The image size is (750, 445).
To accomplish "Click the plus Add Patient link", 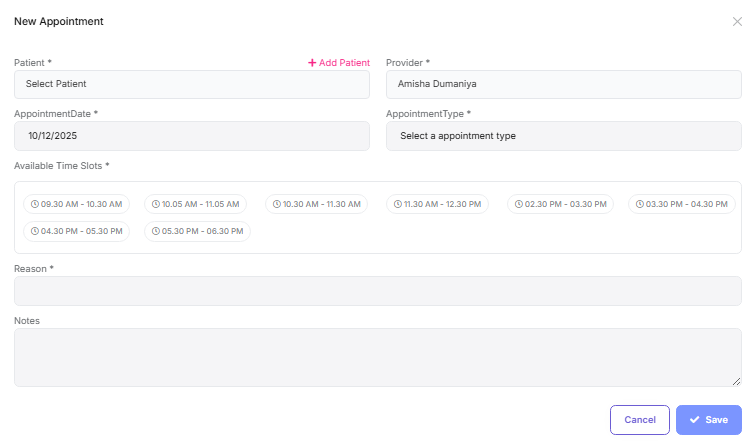I will click(x=339, y=62).
